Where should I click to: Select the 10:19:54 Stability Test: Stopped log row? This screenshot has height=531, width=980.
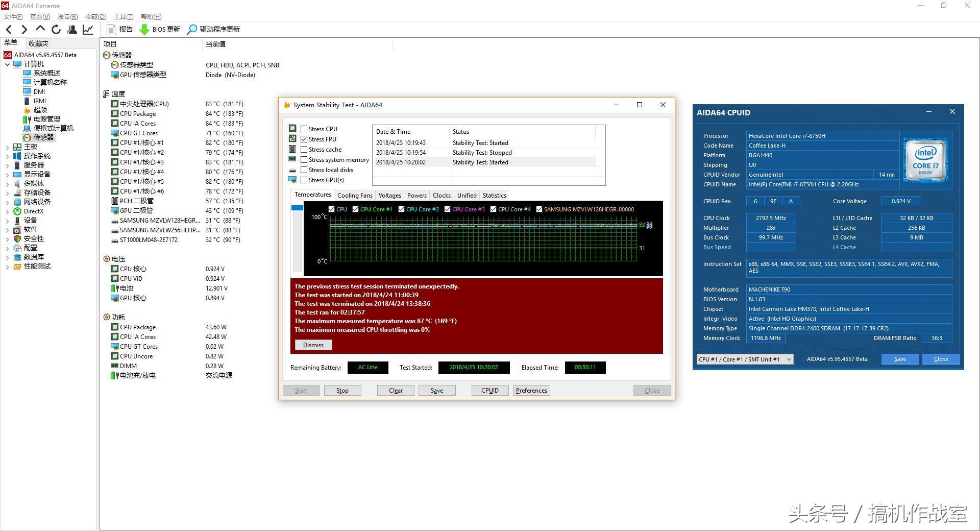coord(484,153)
